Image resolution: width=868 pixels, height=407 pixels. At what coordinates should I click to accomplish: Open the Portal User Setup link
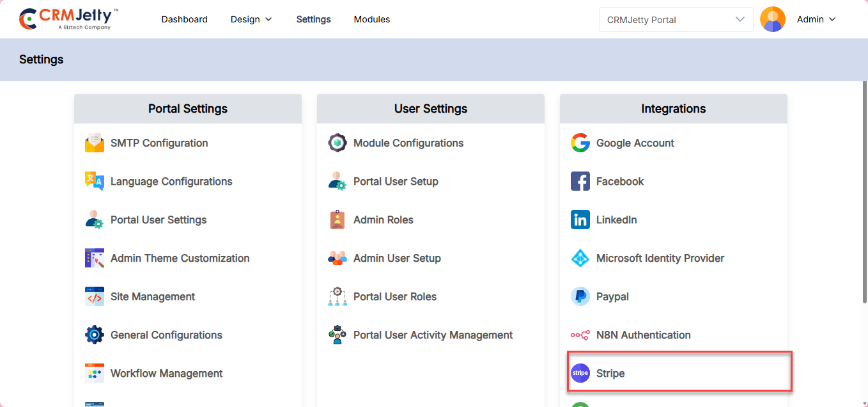pyautogui.click(x=396, y=182)
